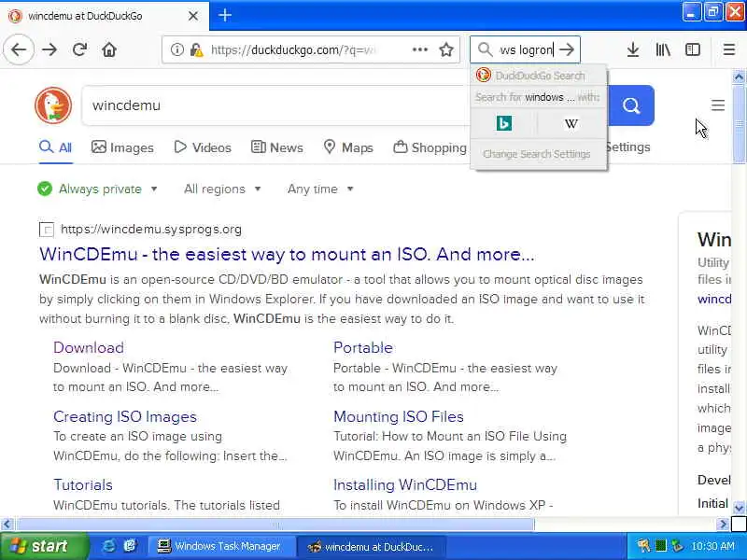Click the DuckDuckGo duck logo
The image size is (747, 560).
pos(53,105)
